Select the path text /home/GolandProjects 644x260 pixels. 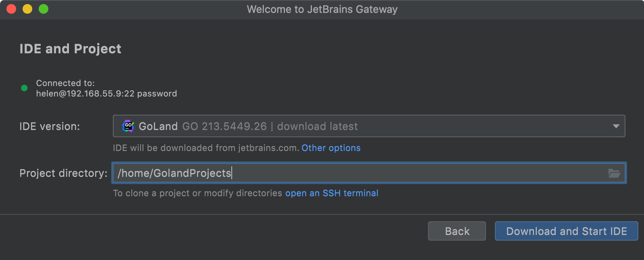coord(174,173)
